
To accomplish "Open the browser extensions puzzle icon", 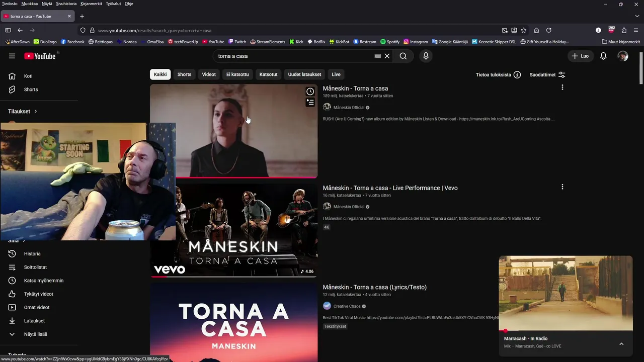I will coord(624,30).
